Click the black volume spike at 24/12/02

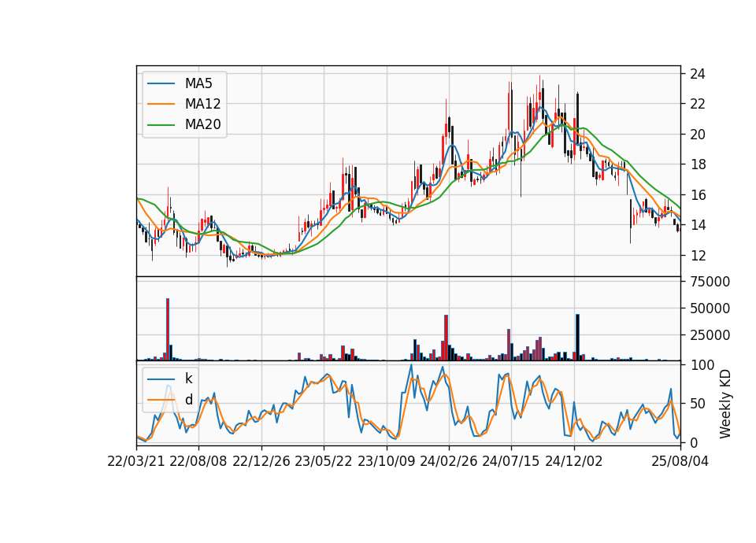577,338
